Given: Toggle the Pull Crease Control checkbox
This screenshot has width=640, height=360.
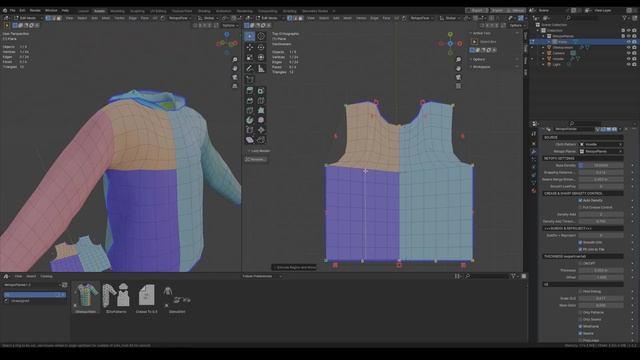Looking at the screenshot, I should click(580, 207).
